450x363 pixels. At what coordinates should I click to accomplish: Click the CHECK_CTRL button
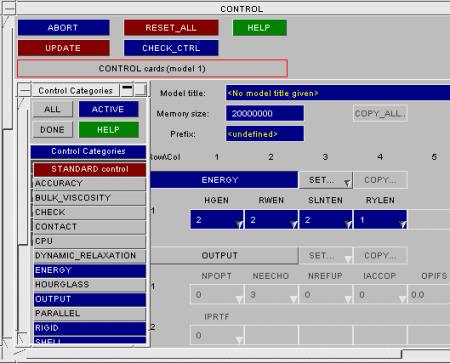171,48
